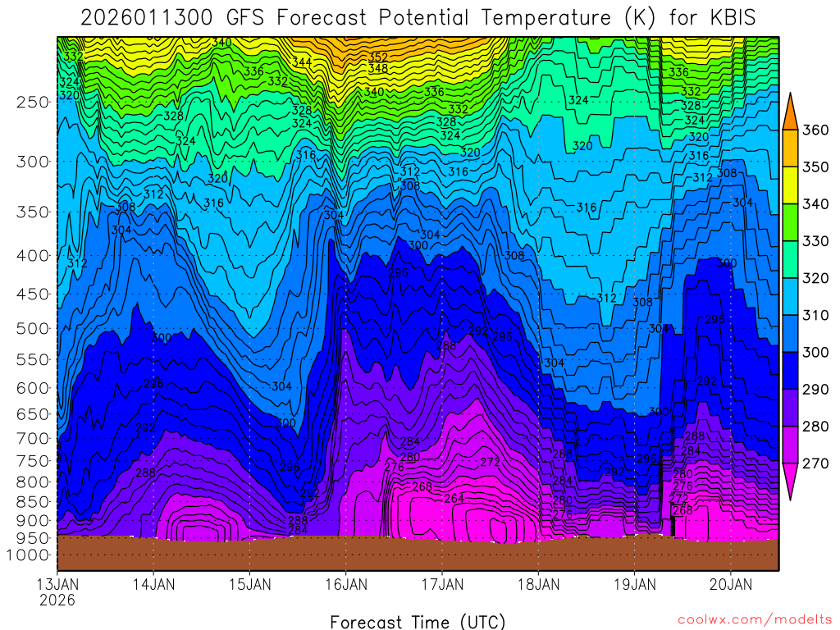Click the light blue 310–320 colorbar segment
This screenshot has width=840, height=630.
tap(791, 296)
